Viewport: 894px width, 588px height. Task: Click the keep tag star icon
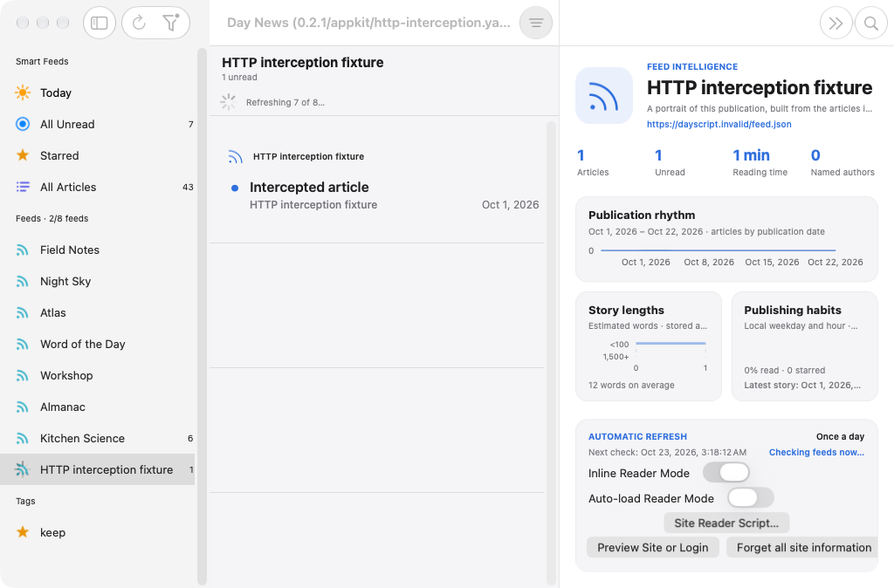(x=23, y=532)
